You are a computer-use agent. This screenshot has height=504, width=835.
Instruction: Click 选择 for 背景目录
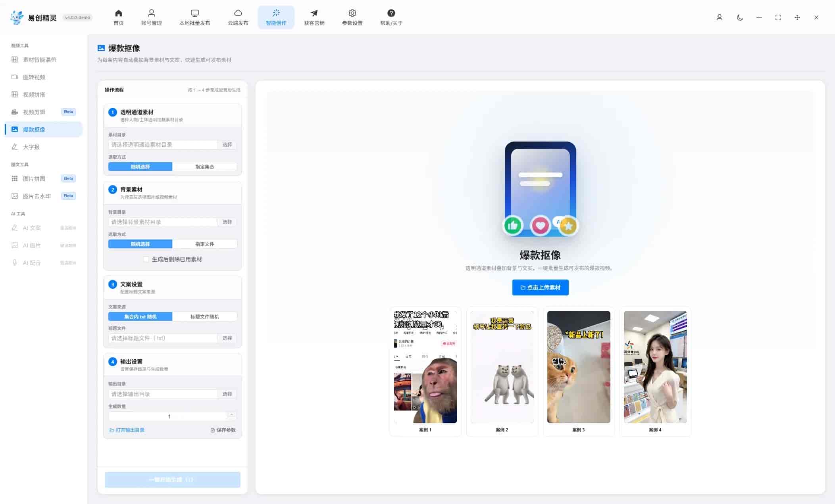[x=227, y=222]
